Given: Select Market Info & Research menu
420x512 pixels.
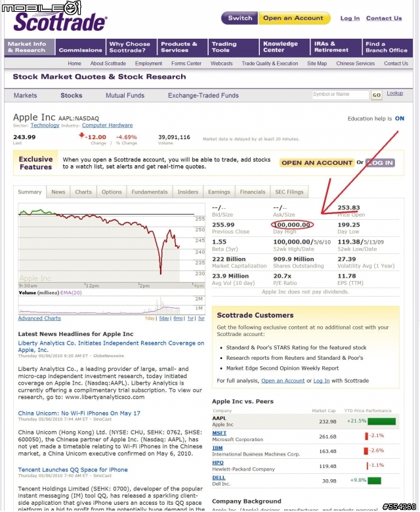Looking at the screenshot, I should (30, 47).
